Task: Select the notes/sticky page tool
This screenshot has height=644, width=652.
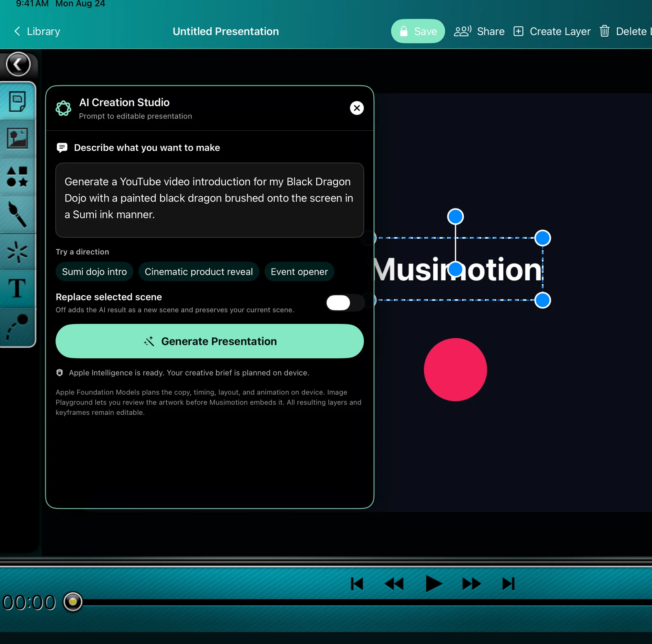Action: coord(18,101)
